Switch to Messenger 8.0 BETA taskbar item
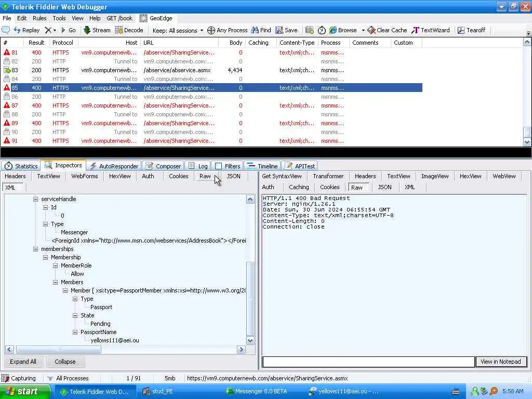Image resolution: width=532 pixels, height=399 pixels. point(257,392)
